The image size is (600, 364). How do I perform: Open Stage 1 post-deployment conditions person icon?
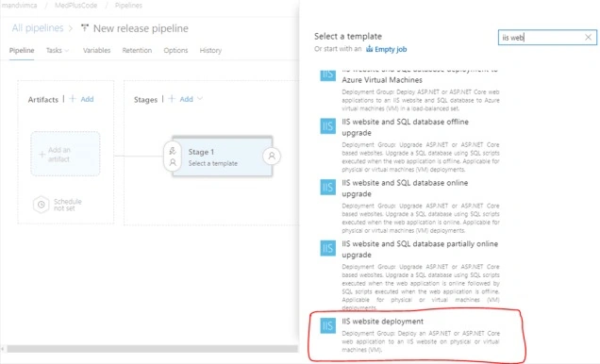click(272, 156)
